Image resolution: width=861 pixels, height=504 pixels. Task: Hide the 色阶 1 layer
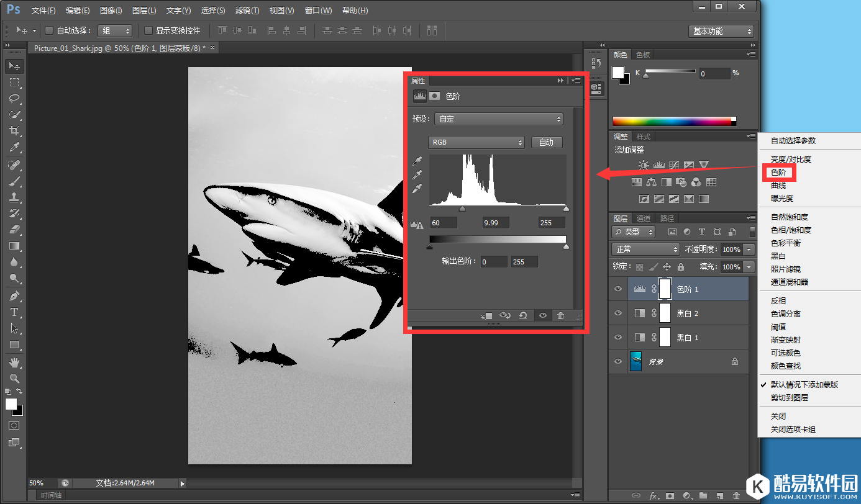click(618, 289)
